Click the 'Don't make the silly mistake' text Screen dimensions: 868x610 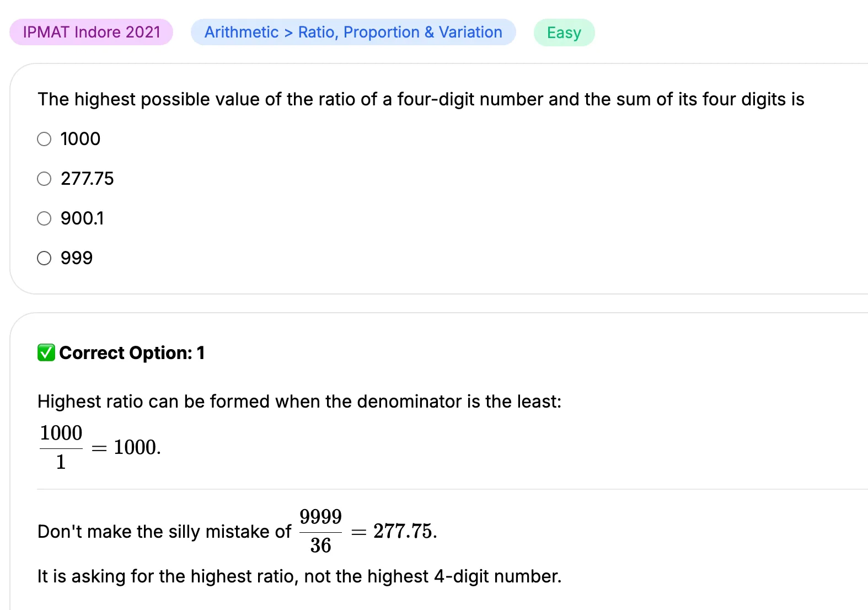(x=164, y=532)
